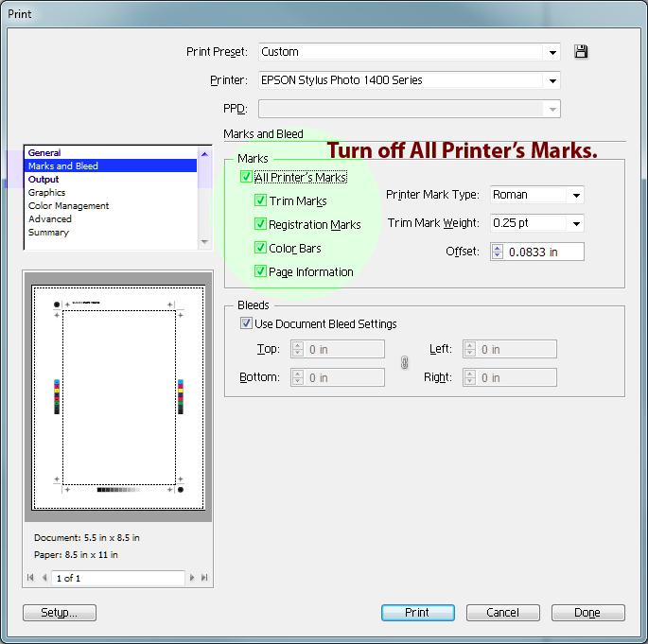Toggle the Page Information checkbox
Viewport: 648px width, 644px height.
click(260, 271)
